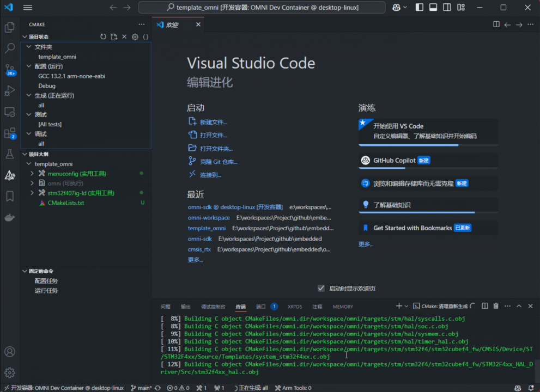Open Extensions view with badge 2

tap(10, 133)
